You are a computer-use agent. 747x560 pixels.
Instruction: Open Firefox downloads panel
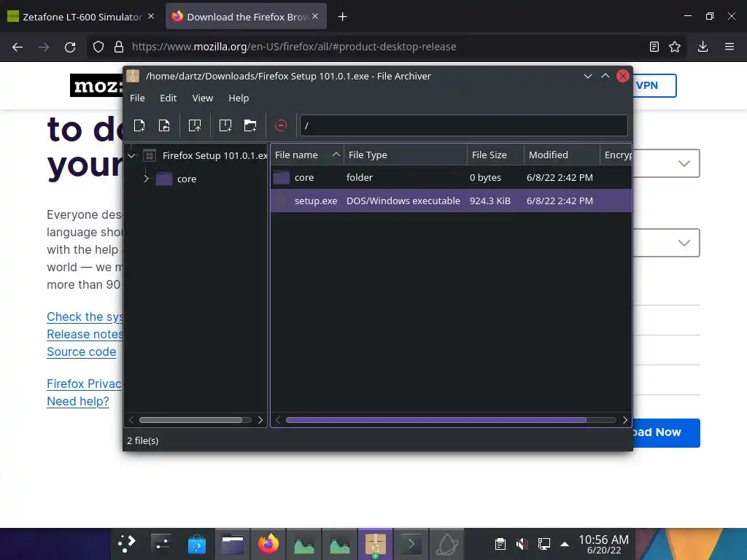[x=703, y=47]
